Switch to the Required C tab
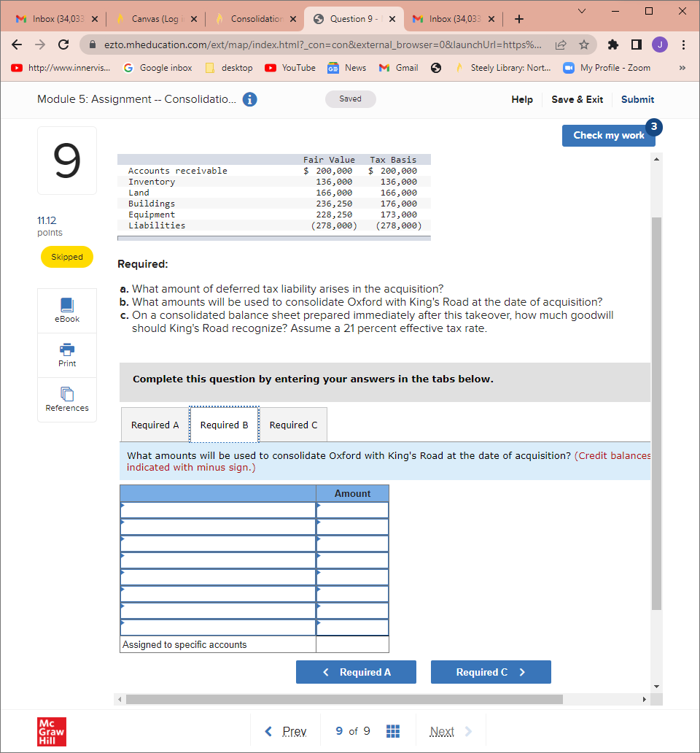The height and width of the screenshot is (753, 700). click(x=293, y=424)
